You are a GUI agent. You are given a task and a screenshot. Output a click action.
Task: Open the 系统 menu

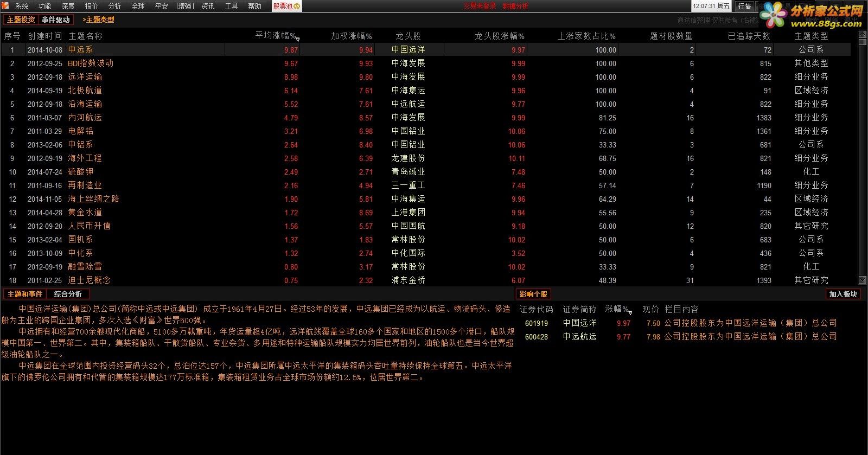pyautogui.click(x=22, y=6)
